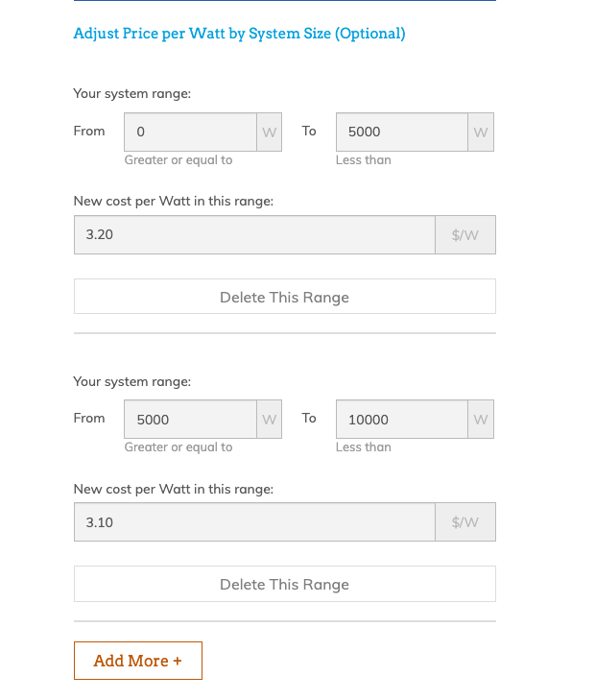Click the W unit next to the 10000 field
595x700 pixels.
coord(481,420)
